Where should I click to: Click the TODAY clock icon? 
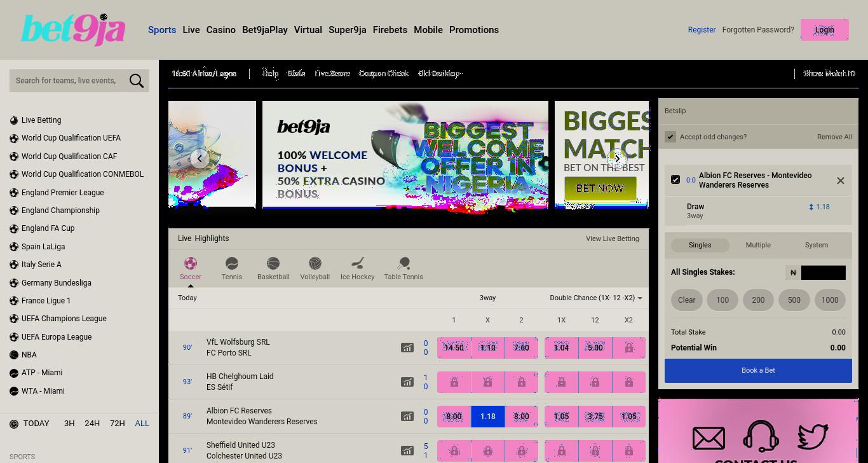14,424
